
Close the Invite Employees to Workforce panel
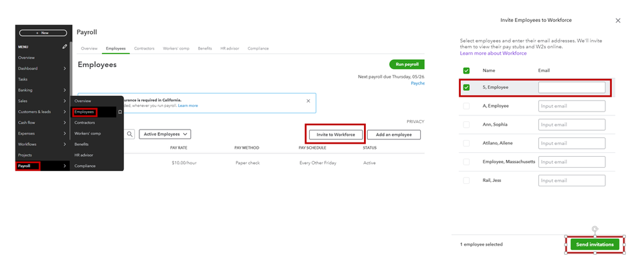click(x=618, y=21)
